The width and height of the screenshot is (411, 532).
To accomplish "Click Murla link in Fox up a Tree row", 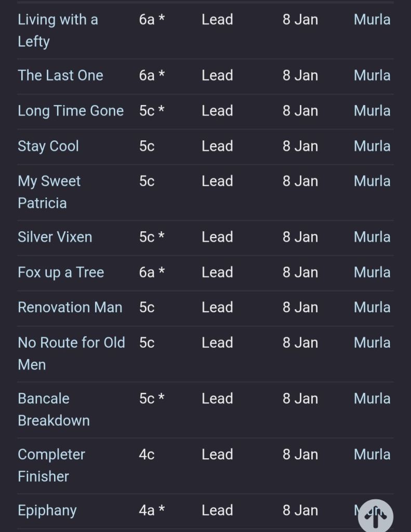I will pos(372,272).
